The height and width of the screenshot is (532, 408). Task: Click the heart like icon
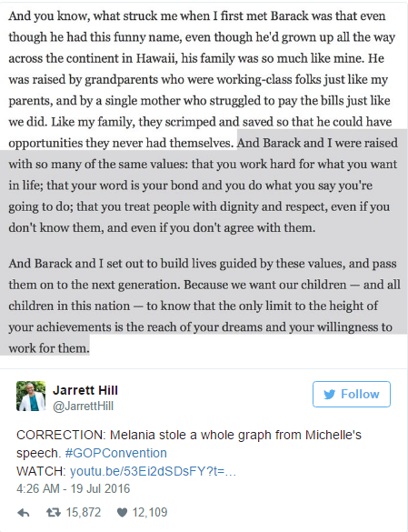(122, 513)
